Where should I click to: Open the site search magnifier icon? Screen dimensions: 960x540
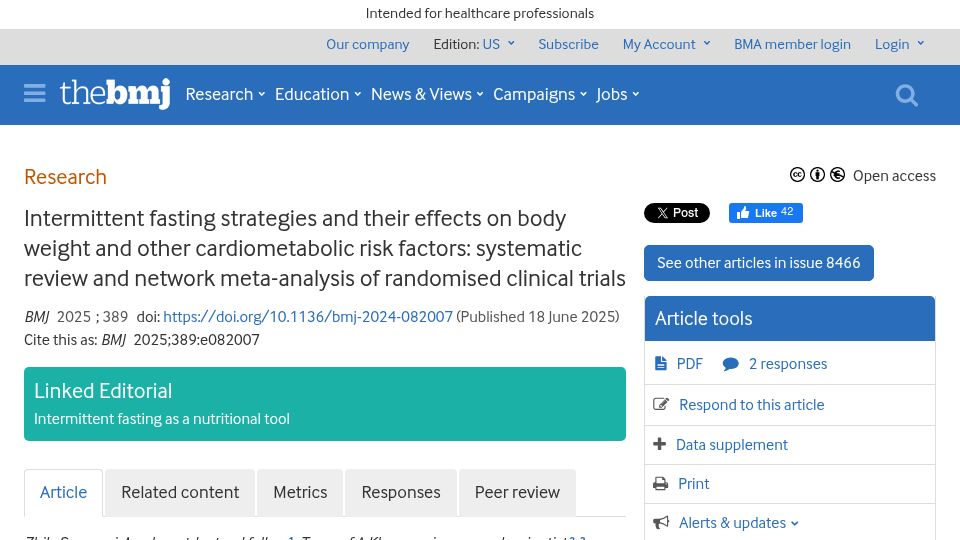click(906, 95)
